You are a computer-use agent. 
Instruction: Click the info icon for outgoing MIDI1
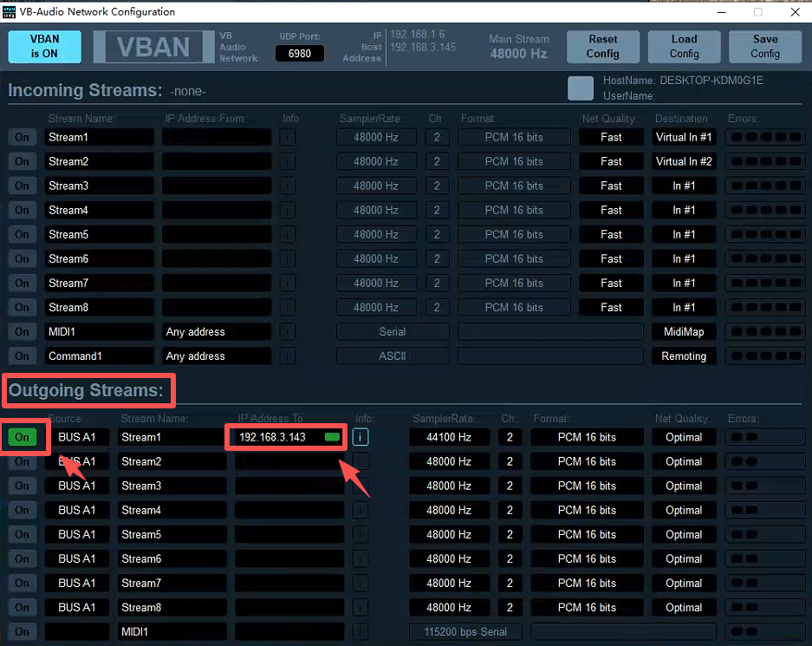click(x=361, y=632)
